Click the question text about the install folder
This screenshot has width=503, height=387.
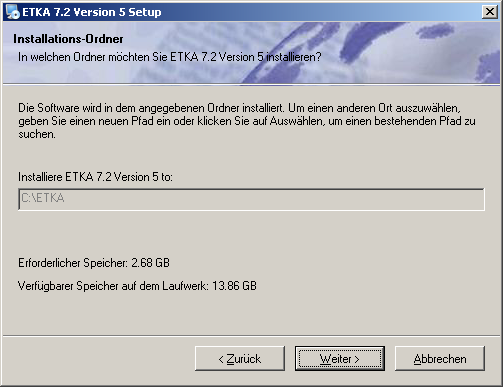point(170,57)
